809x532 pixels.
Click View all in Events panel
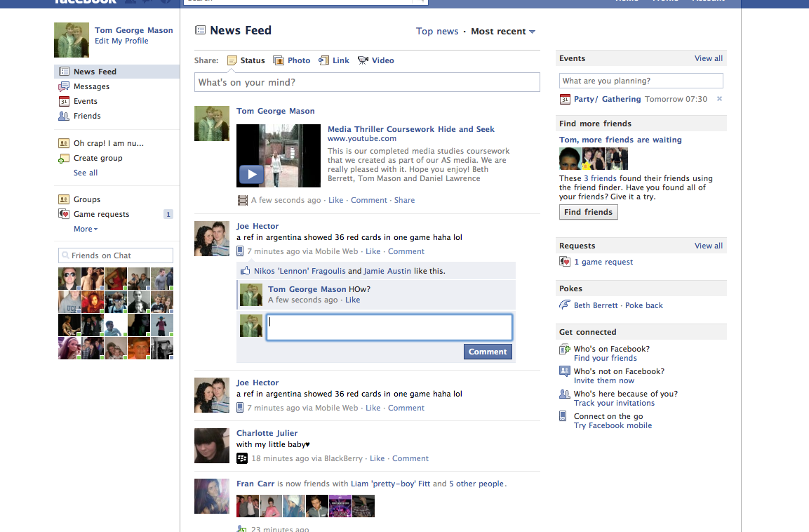[x=709, y=58]
